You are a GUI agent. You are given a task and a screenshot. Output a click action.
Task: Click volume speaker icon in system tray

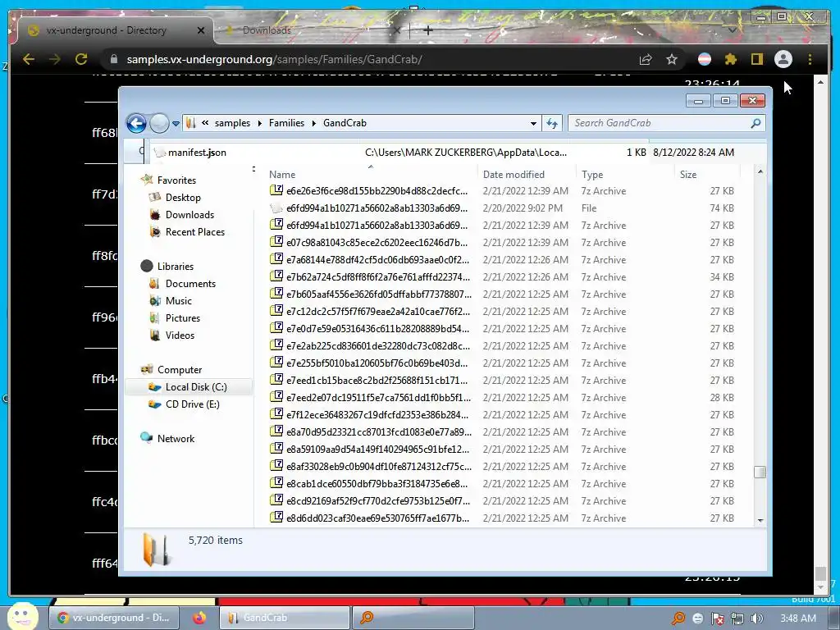coord(756,619)
